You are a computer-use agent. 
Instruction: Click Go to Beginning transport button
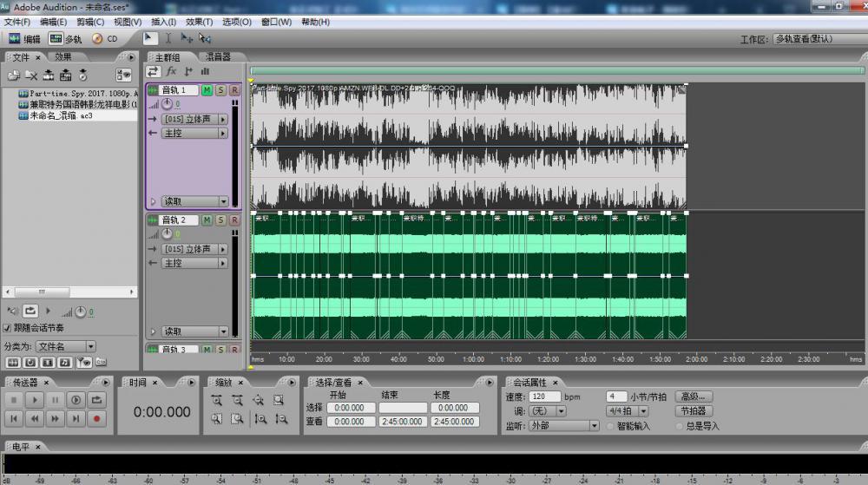[x=14, y=419]
